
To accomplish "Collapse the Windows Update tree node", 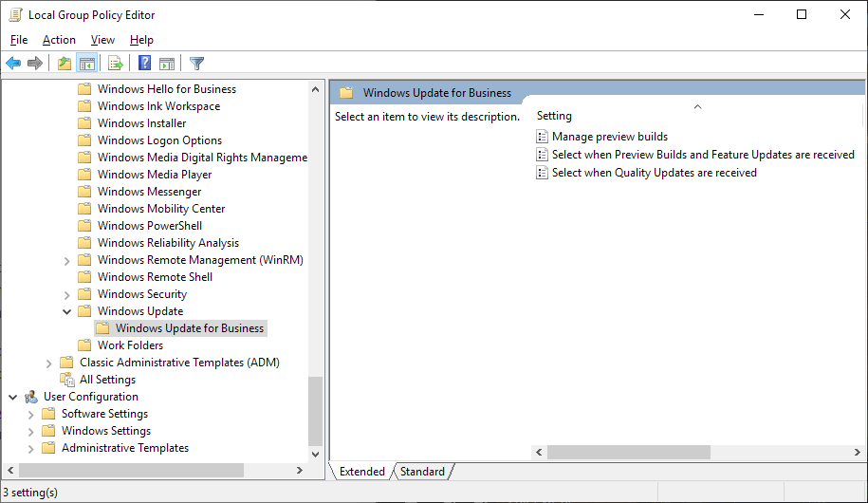I will pos(67,311).
